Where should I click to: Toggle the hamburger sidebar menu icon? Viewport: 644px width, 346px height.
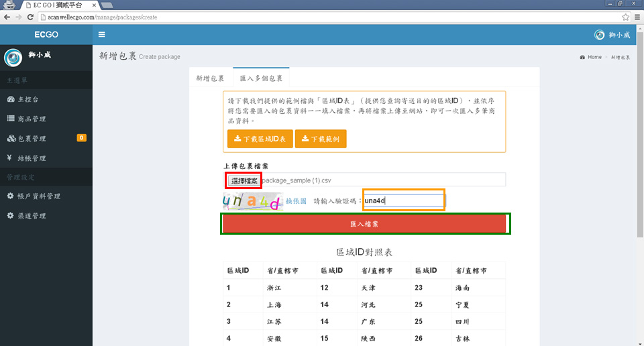click(101, 35)
